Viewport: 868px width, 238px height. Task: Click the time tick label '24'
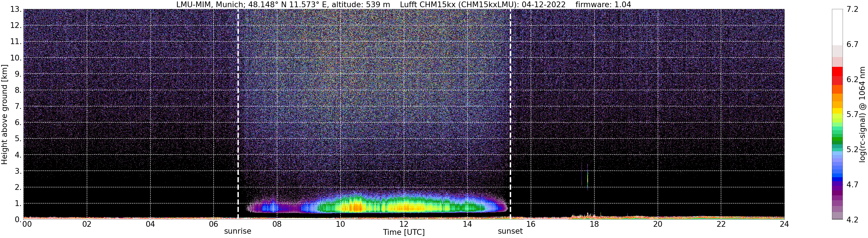[x=784, y=224]
